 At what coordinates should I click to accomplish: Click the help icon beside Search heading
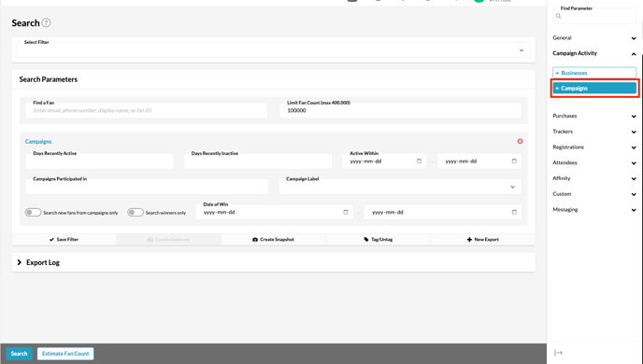tap(47, 23)
